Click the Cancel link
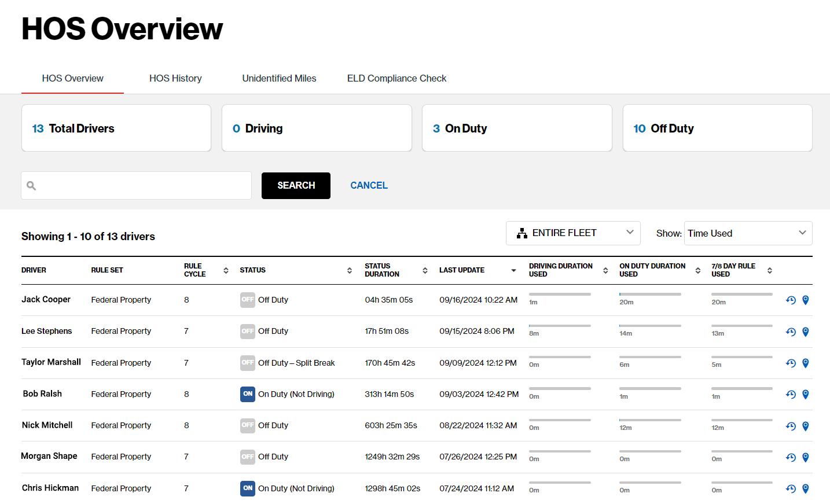The height and width of the screenshot is (504, 830). 369,185
